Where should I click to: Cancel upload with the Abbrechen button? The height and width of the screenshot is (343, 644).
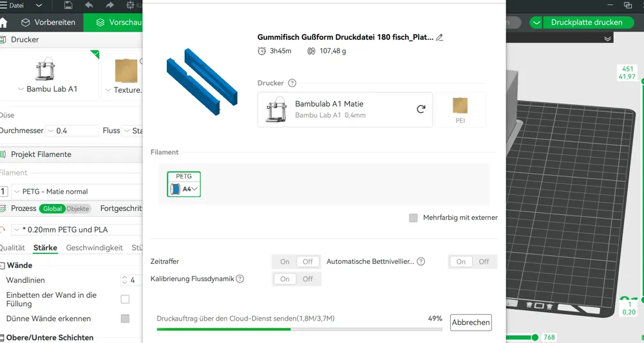tap(471, 322)
